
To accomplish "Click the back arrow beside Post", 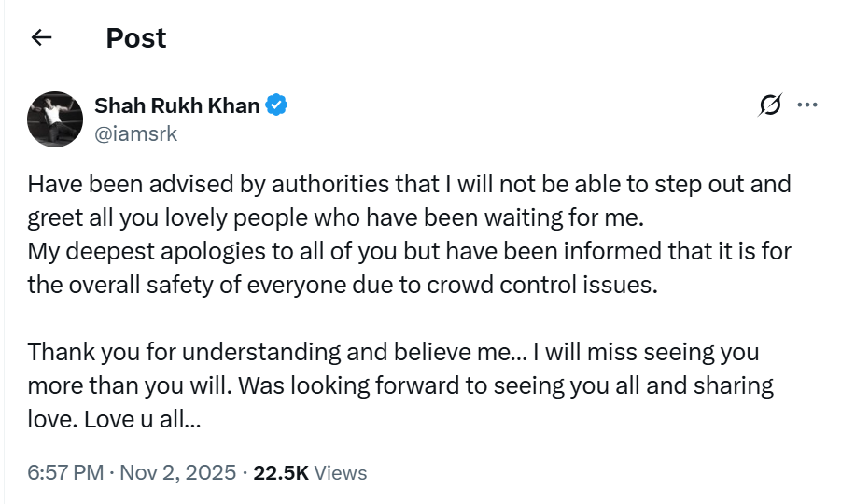I will click(x=41, y=38).
